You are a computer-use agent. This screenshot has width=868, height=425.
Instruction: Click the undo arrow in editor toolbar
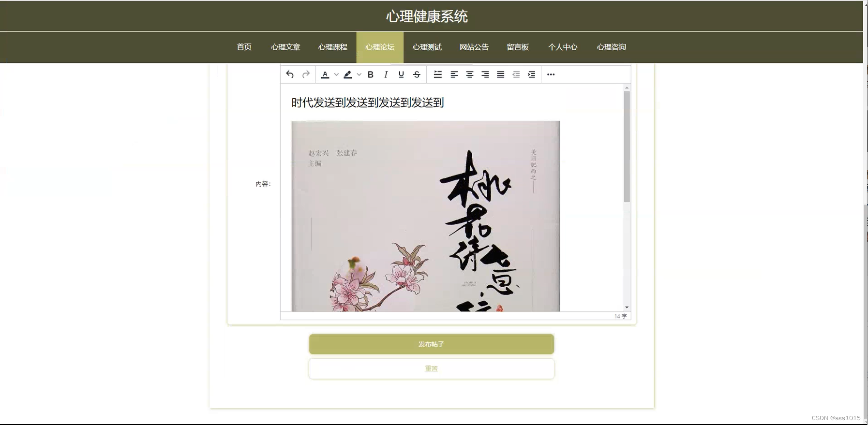click(x=290, y=74)
